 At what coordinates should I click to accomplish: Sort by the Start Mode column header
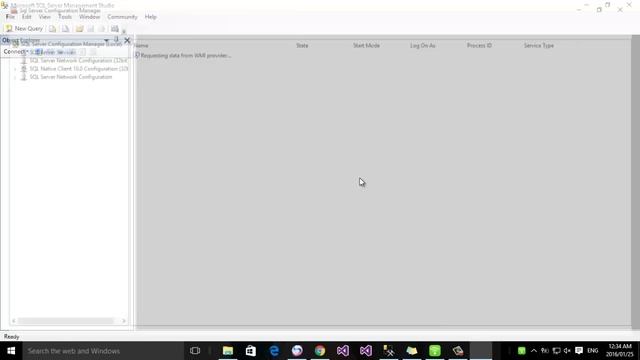(366, 45)
